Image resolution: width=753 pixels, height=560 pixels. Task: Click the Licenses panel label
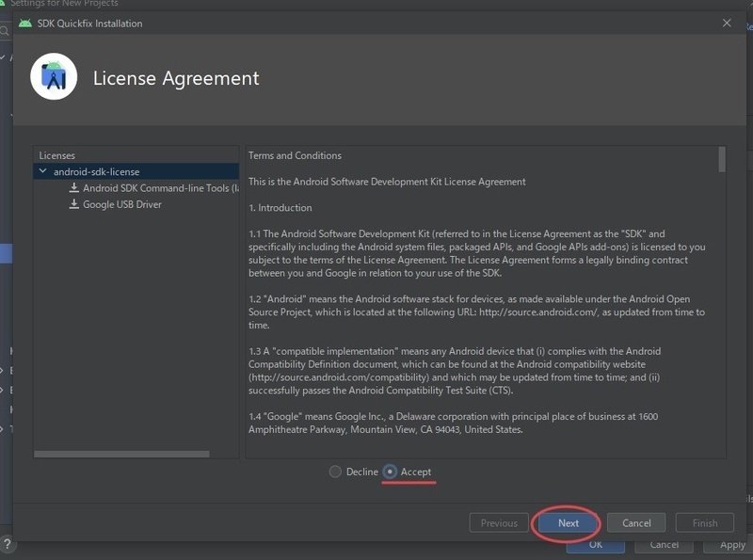pos(56,155)
